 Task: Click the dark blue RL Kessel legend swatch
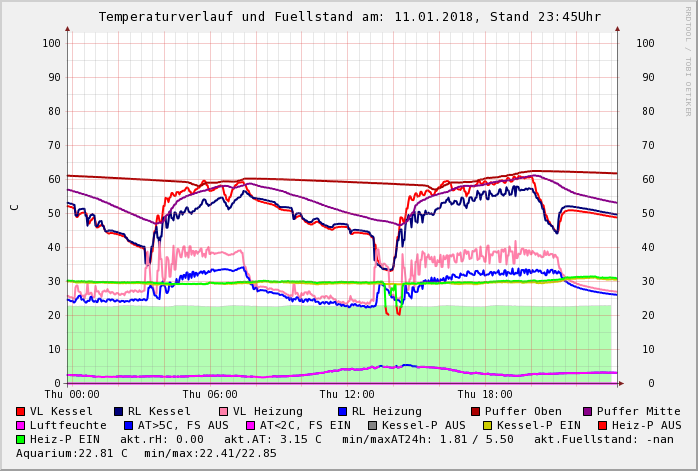(x=119, y=411)
